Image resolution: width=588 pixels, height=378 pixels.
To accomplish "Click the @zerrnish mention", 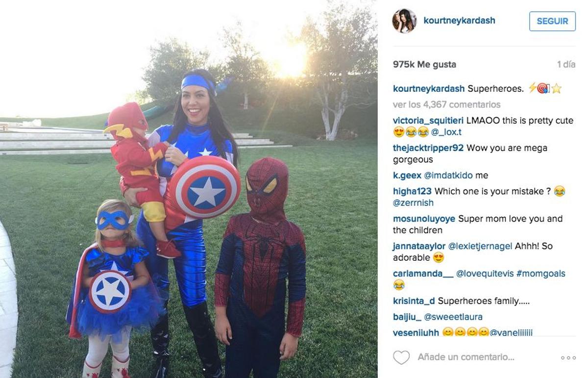I will tap(413, 202).
